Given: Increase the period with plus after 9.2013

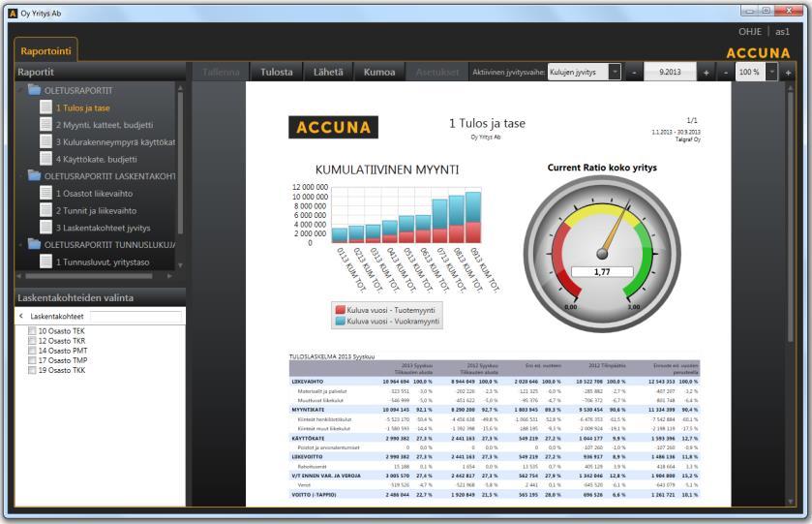Looking at the screenshot, I should 706,73.
